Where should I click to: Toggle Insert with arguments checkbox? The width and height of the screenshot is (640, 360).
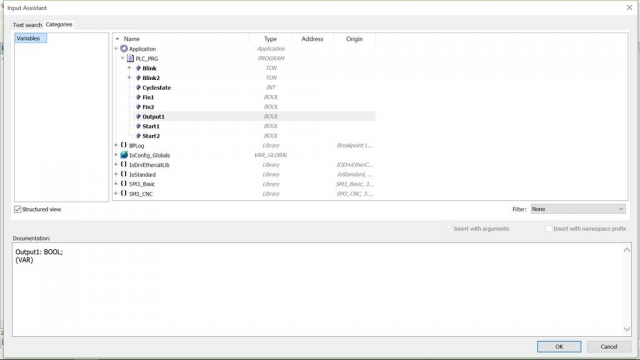[449, 229]
